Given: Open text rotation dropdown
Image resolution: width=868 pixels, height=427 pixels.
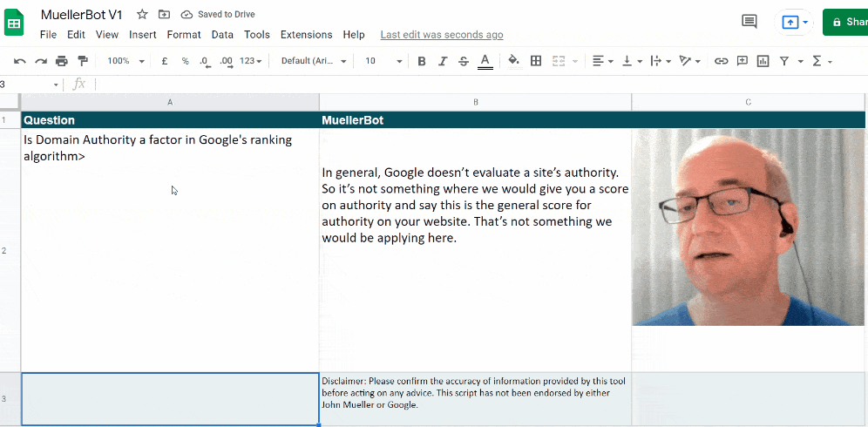Looking at the screenshot, I should (x=689, y=61).
